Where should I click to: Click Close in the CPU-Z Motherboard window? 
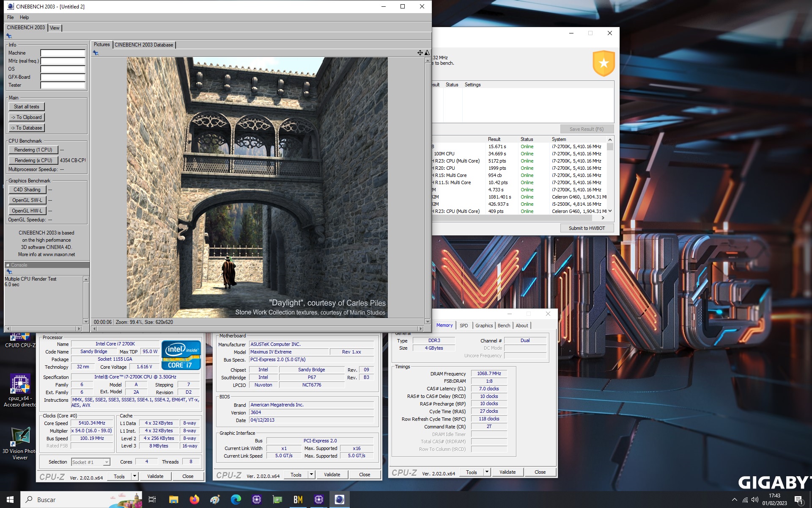point(365,475)
